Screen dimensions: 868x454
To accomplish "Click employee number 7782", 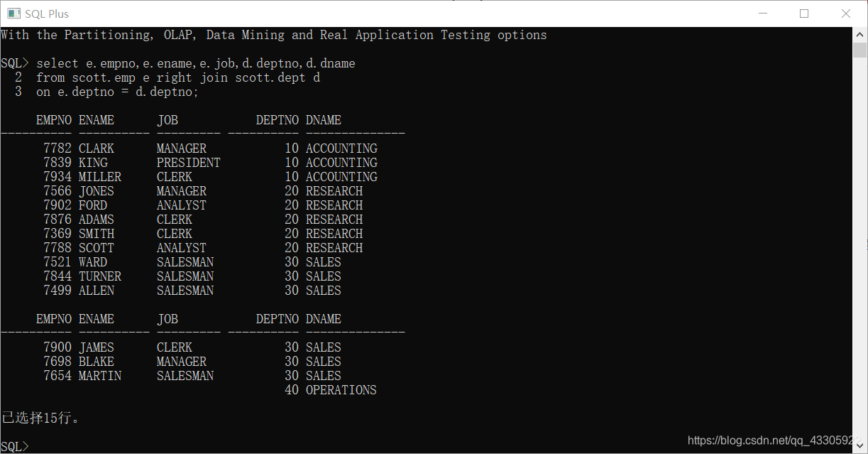I will point(57,148).
